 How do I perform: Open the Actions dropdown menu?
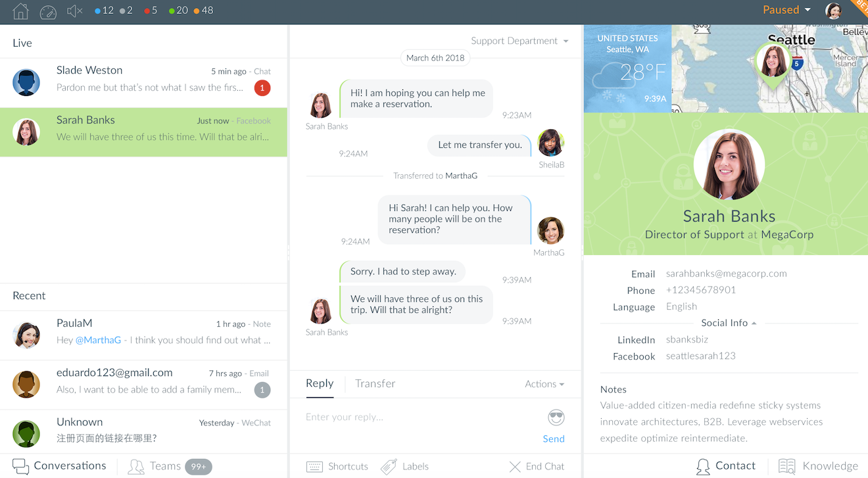pyautogui.click(x=544, y=384)
